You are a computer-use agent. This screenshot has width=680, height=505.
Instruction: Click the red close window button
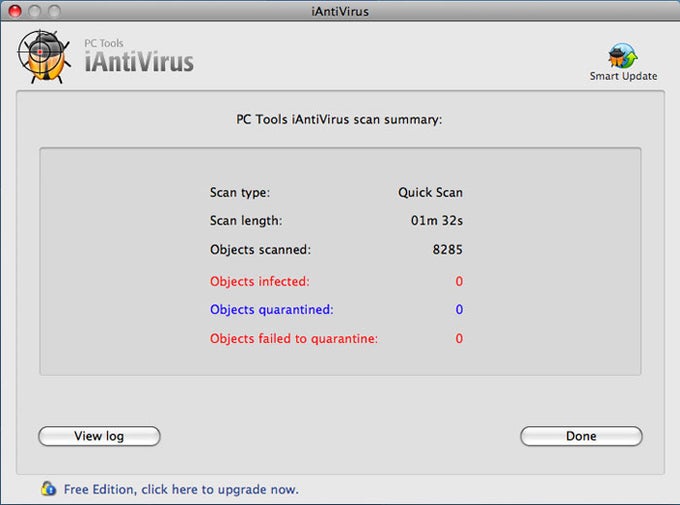coord(15,11)
